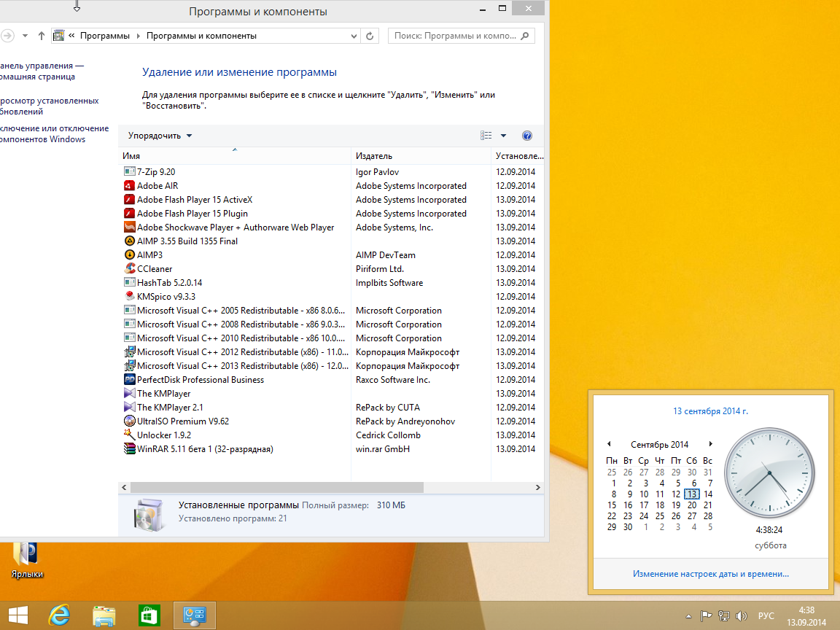Select RePack by Andreyonohov publisher cell
840x630 pixels.
click(x=405, y=421)
